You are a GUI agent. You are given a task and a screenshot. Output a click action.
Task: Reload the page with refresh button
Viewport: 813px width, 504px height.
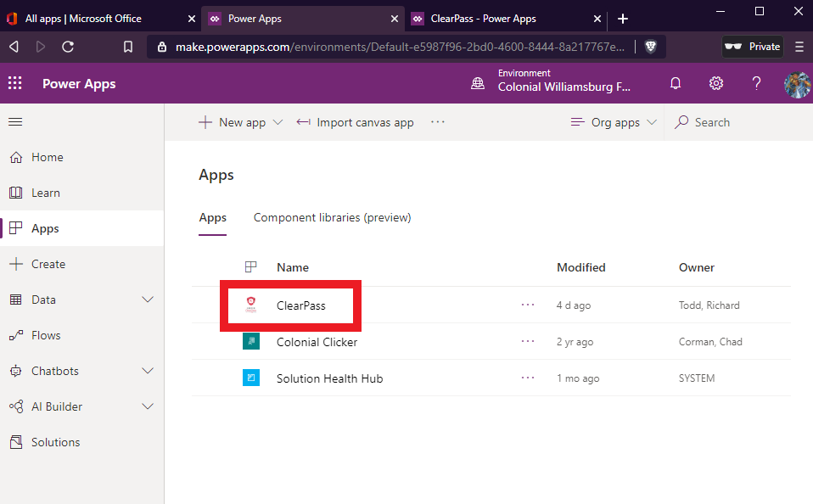click(x=68, y=47)
